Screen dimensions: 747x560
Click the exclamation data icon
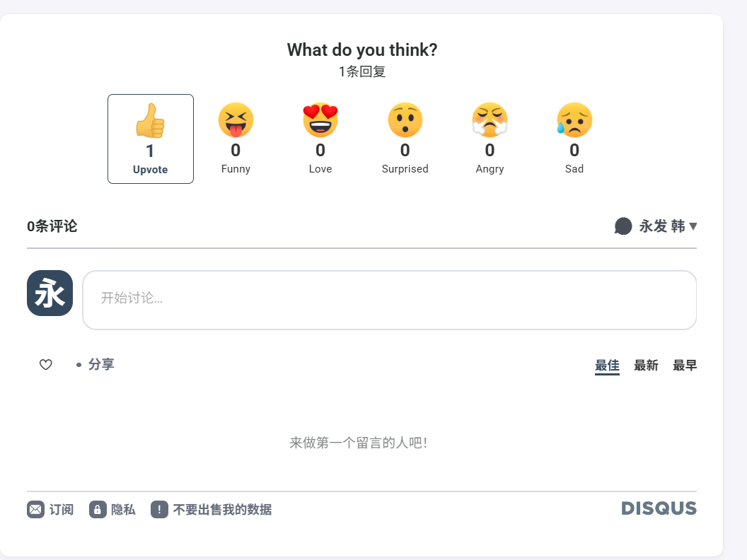[159, 509]
